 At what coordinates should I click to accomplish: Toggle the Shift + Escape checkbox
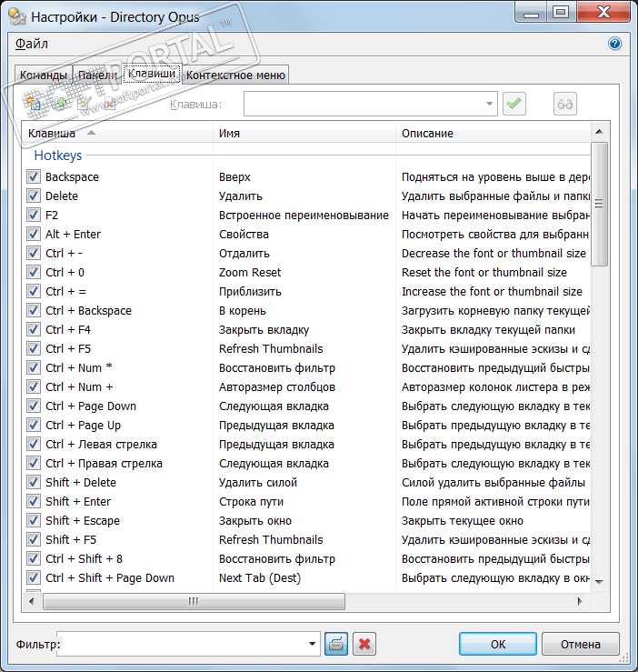(34, 520)
